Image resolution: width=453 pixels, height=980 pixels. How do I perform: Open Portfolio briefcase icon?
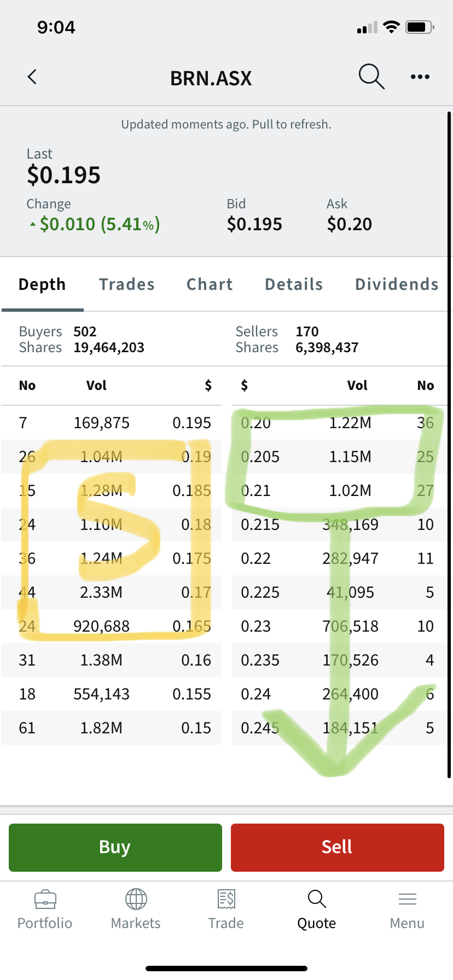45,899
